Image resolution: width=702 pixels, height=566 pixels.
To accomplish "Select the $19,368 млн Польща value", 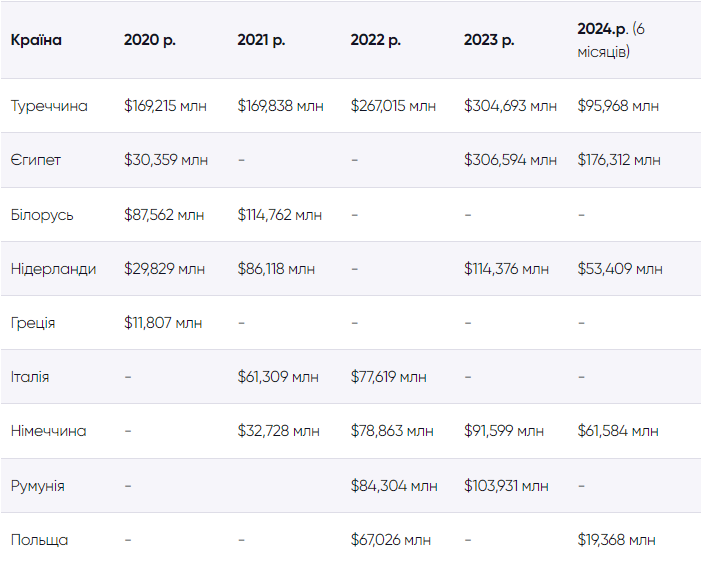I will 616,540.
